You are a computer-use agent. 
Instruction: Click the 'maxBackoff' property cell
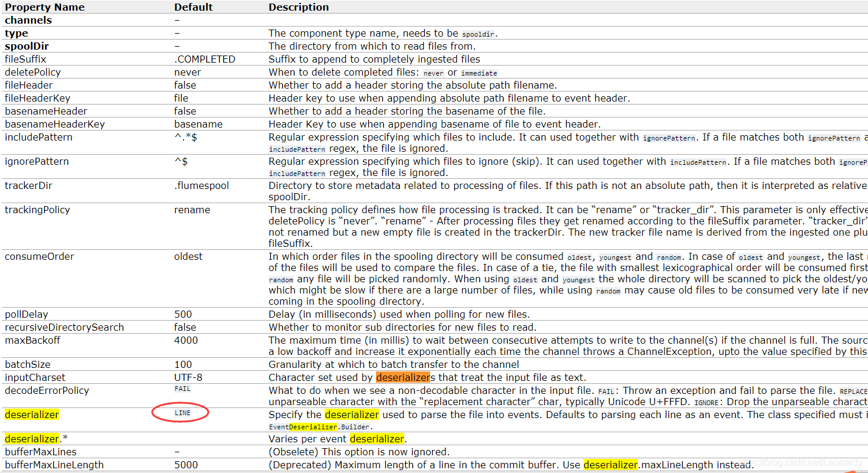[32, 340]
